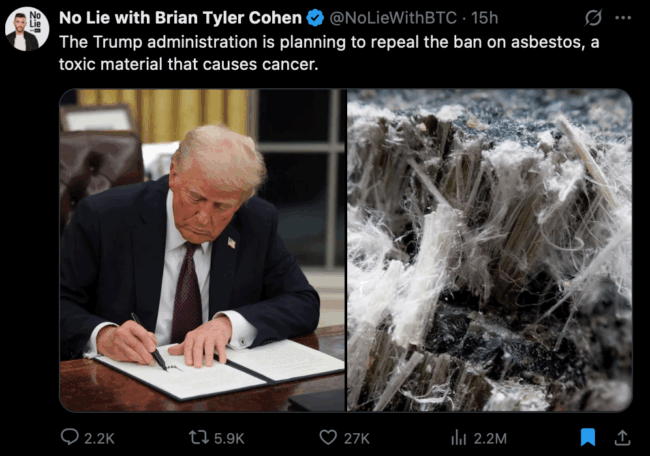
Task: Open Brian Tyler Cohen profile avatar
Action: click(x=27, y=29)
